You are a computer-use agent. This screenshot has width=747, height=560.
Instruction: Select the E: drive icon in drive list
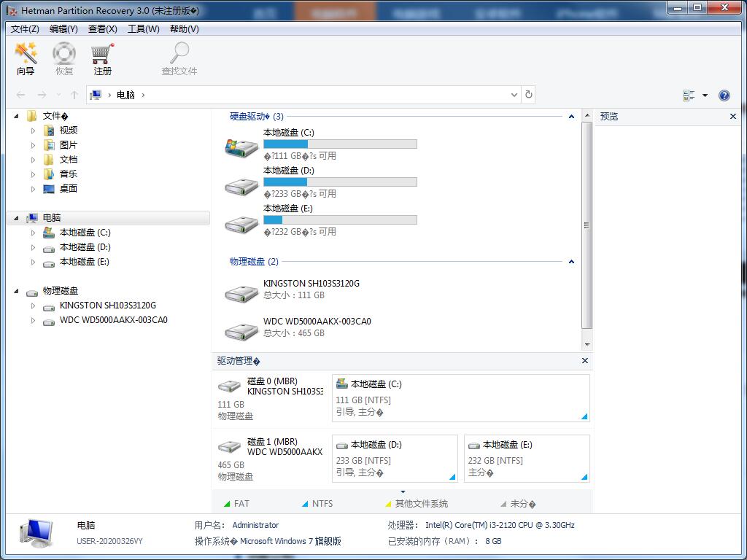click(241, 224)
